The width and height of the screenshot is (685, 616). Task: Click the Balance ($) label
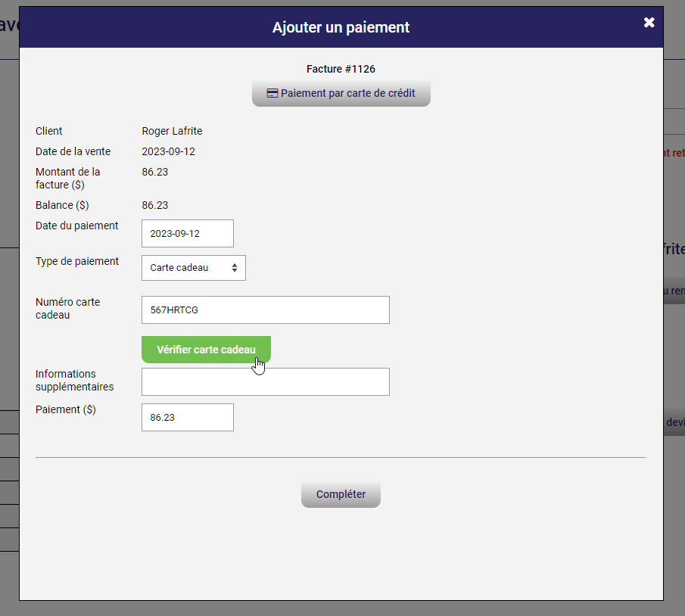click(x=62, y=205)
